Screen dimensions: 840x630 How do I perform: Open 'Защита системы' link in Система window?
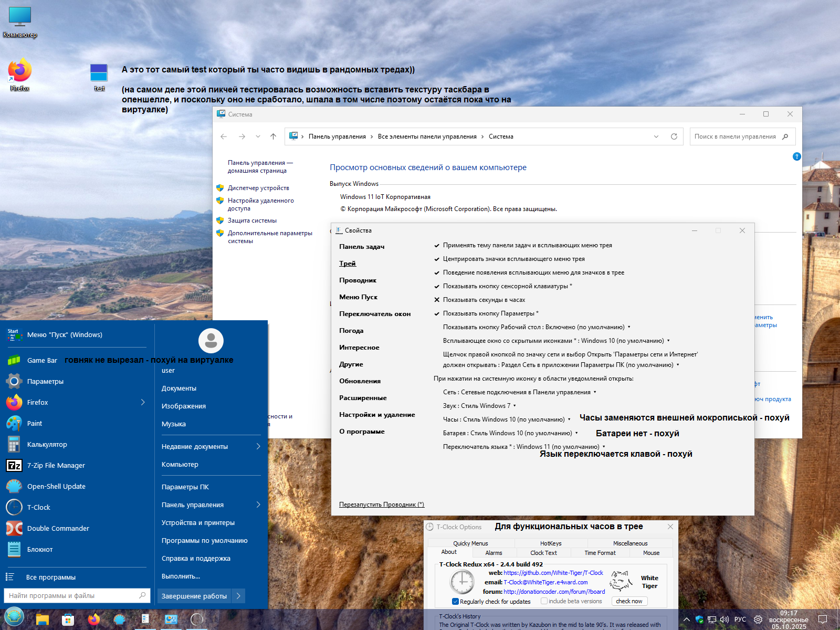252,220
